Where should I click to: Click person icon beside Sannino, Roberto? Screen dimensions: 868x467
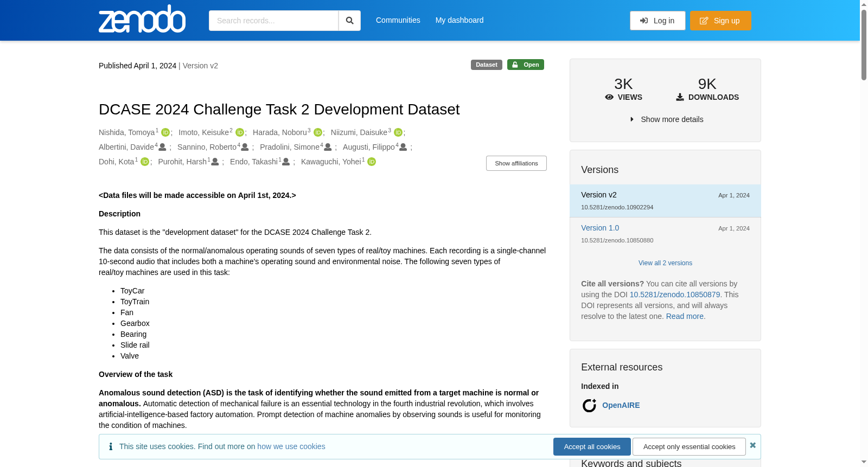(245, 147)
